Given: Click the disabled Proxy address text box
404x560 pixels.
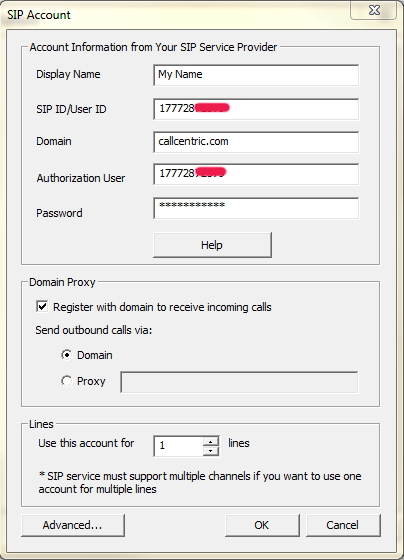Looking at the screenshot, I should 239,382.
